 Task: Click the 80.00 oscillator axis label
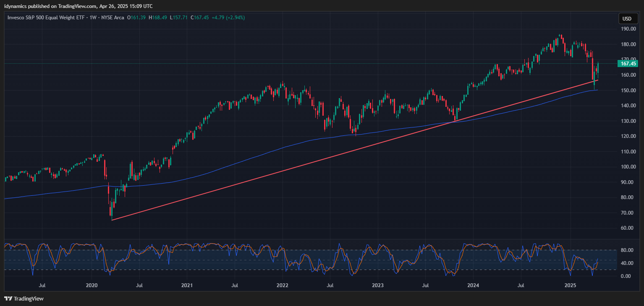[x=628, y=250]
